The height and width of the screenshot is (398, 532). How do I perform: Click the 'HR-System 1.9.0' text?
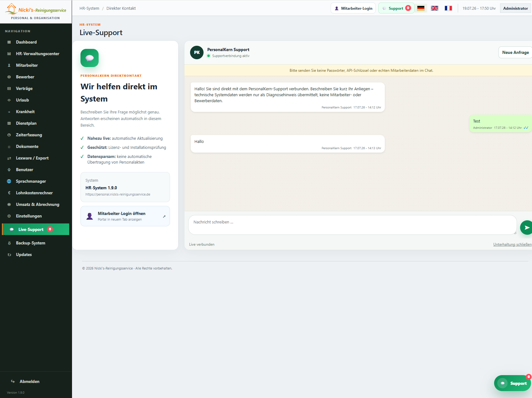(101, 188)
